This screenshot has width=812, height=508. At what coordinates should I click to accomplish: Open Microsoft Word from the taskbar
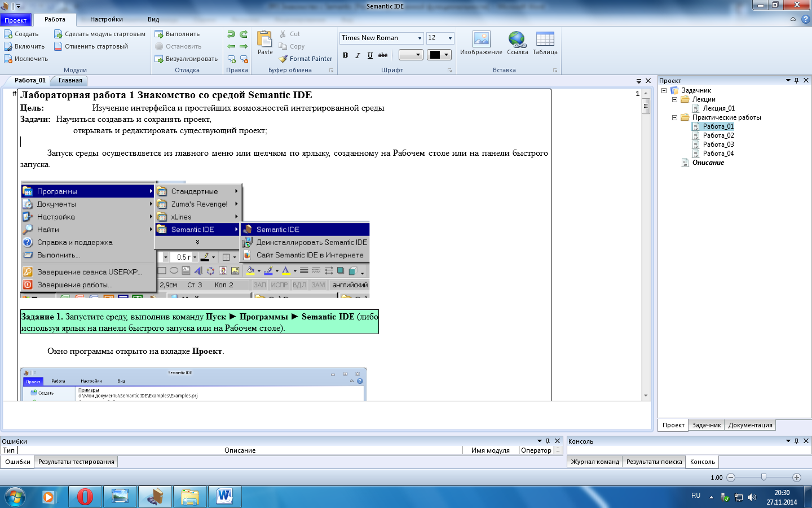225,497
